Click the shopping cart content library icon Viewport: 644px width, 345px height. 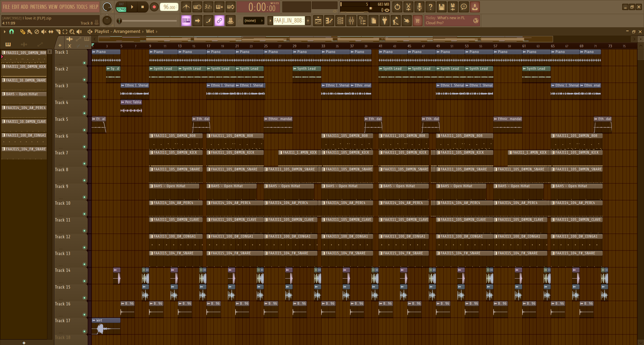[417, 21]
